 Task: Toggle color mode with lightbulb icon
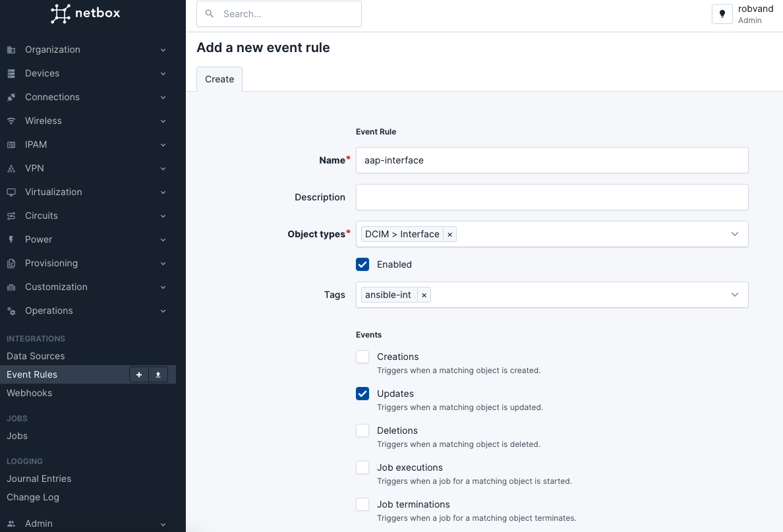[x=722, y=14]
